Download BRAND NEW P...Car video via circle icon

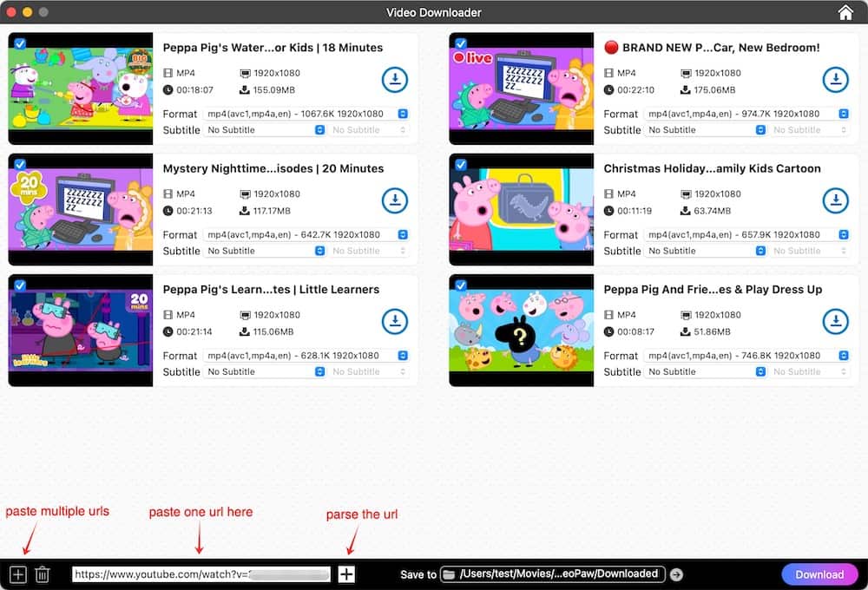click(835, 80)
